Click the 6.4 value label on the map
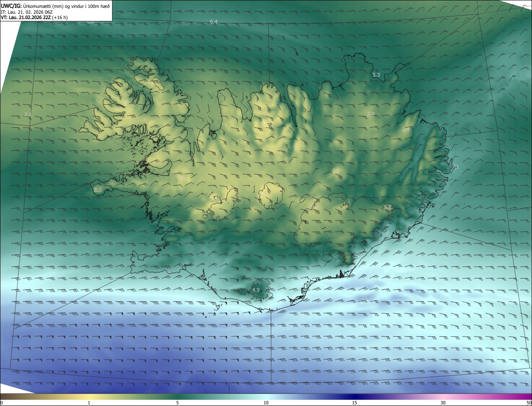This screenshot has height=406, width=532. pyautogui.click(x=214, y=22)
